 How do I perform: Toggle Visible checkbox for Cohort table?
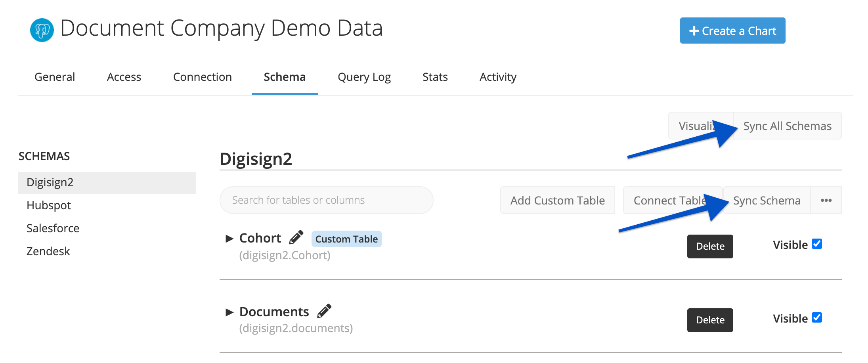pyautogui.click(x=817, y=244)
